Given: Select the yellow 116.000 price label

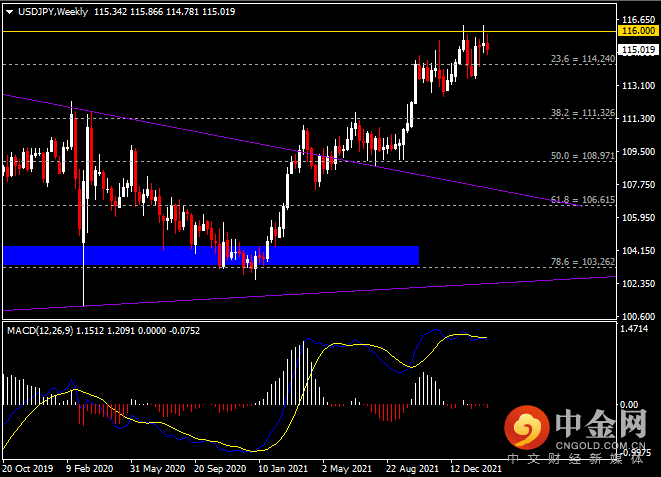Looking at the screenshot, I should (x=638, y=31).
